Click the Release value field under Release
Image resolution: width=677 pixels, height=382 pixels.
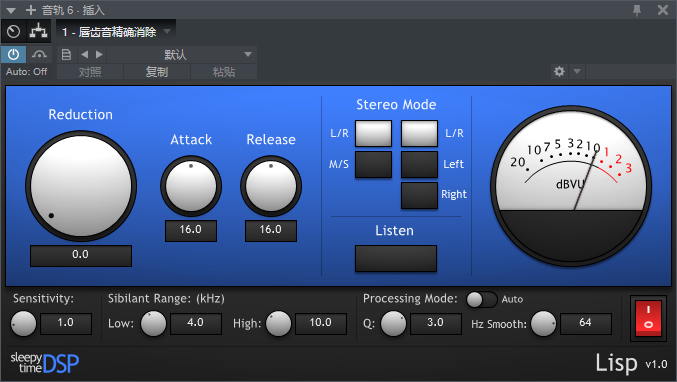click(x=271, y=230)
